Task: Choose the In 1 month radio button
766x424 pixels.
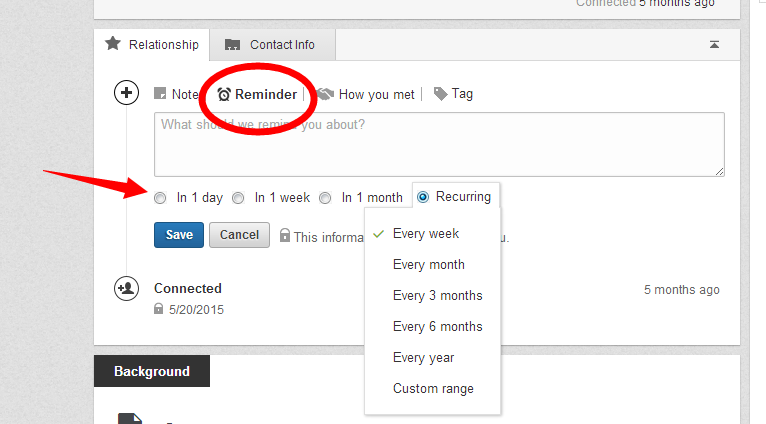Action: [325, 198]
